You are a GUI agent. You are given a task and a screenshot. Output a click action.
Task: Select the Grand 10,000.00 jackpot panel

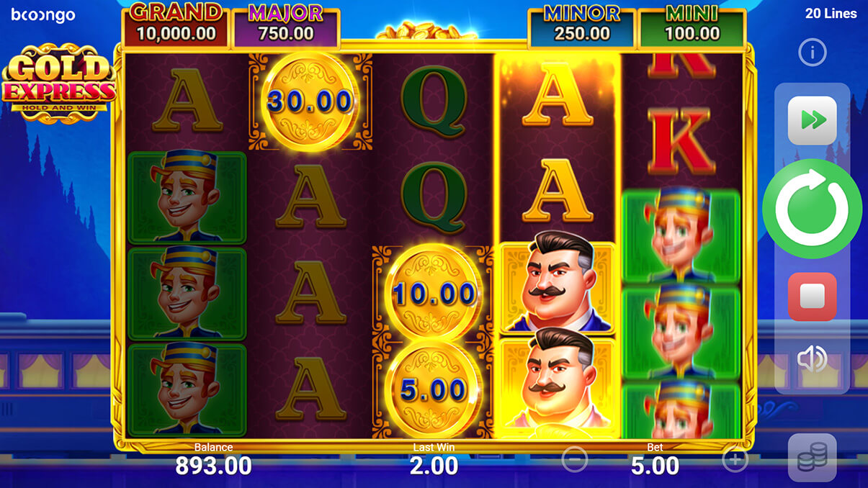[x=176, y=24]
